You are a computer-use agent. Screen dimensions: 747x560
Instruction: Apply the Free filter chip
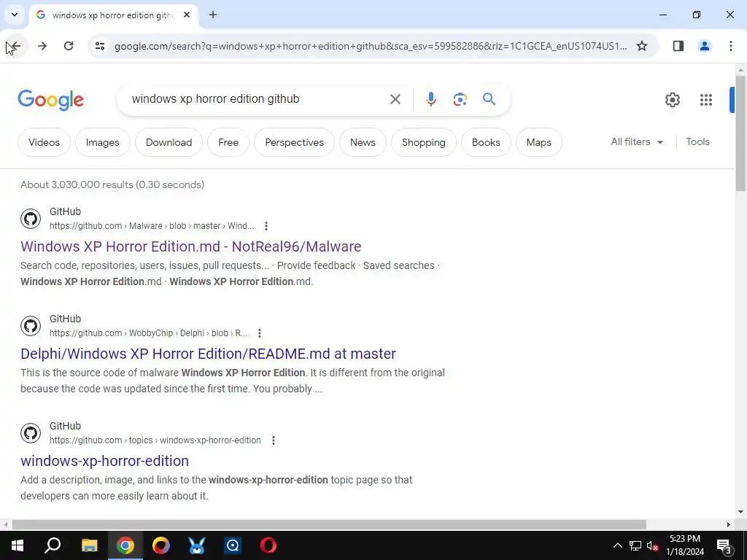[x=228, y=142]
